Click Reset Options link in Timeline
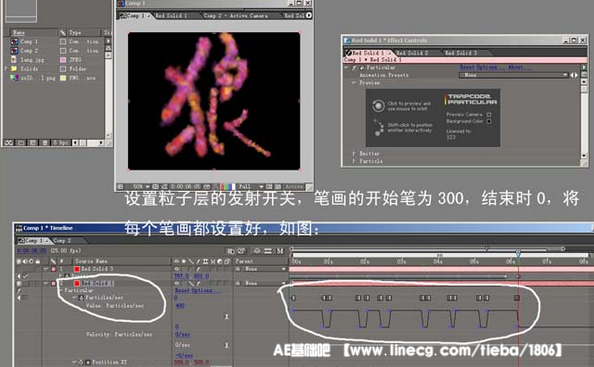594x367 pixels. (x=197, y=290)
